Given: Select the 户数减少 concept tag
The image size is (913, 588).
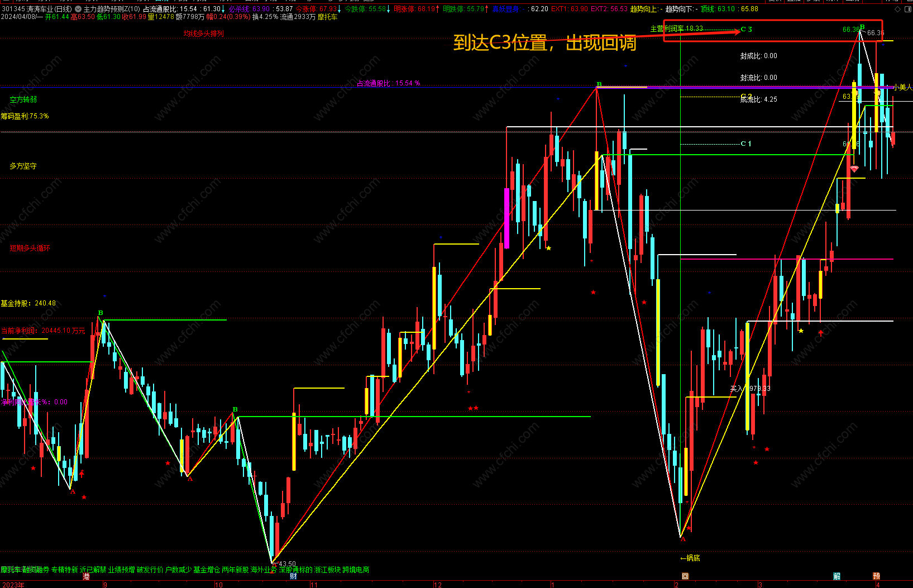Looking at the screenshot, I should (x=178, y=570).
